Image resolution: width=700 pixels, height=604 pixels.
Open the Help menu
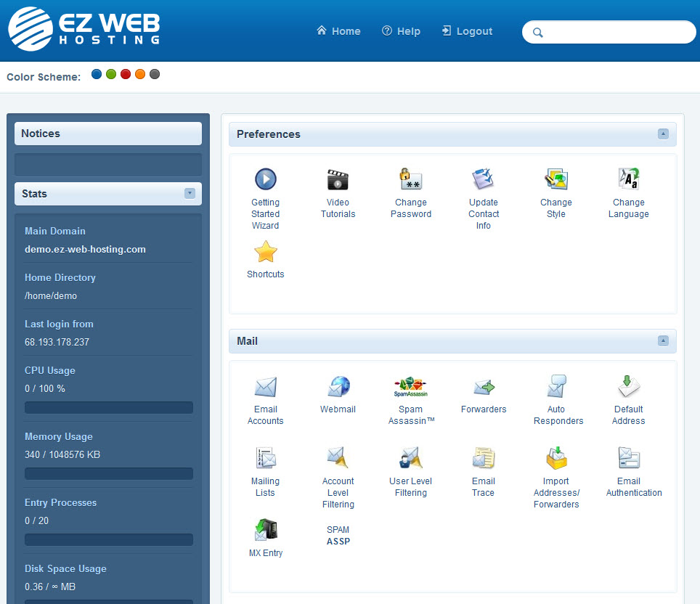[x=401, y=31]
